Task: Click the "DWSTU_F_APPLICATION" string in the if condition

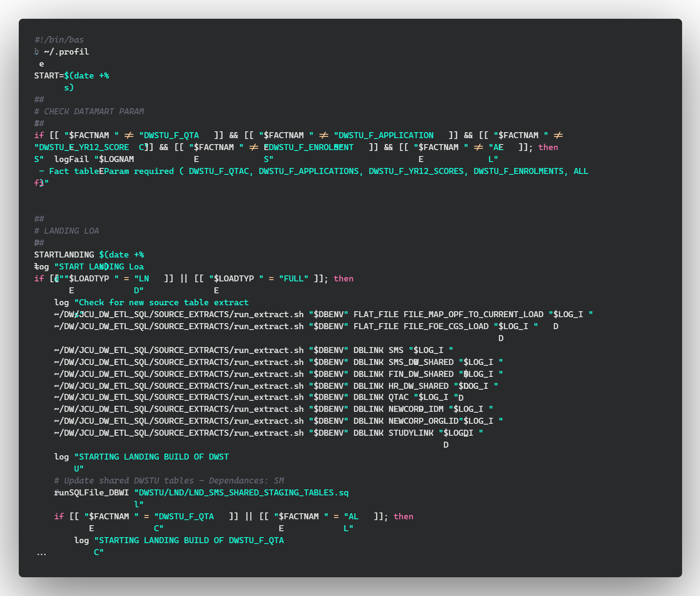Action: (x=384, y=135)
